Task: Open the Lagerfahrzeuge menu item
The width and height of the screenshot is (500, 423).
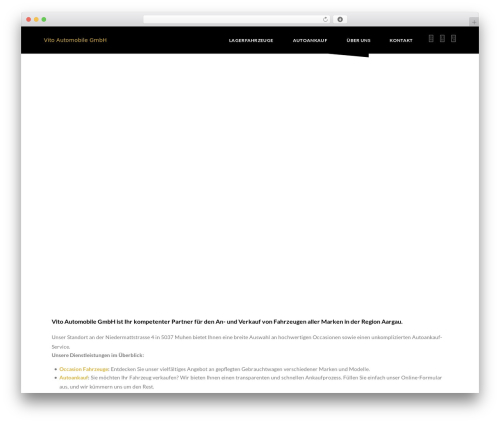Action: coord(251,40)
